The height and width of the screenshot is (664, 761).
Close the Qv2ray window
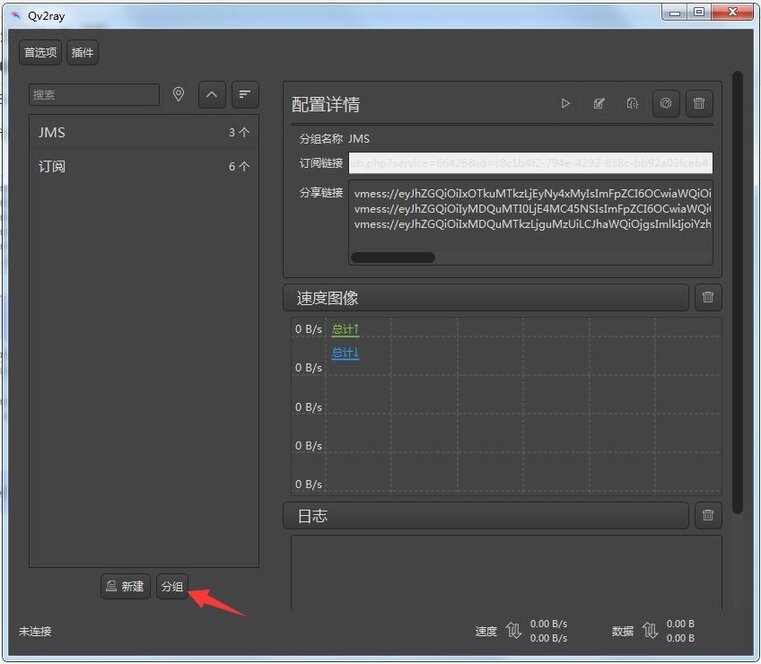click(x=733, y=12)
